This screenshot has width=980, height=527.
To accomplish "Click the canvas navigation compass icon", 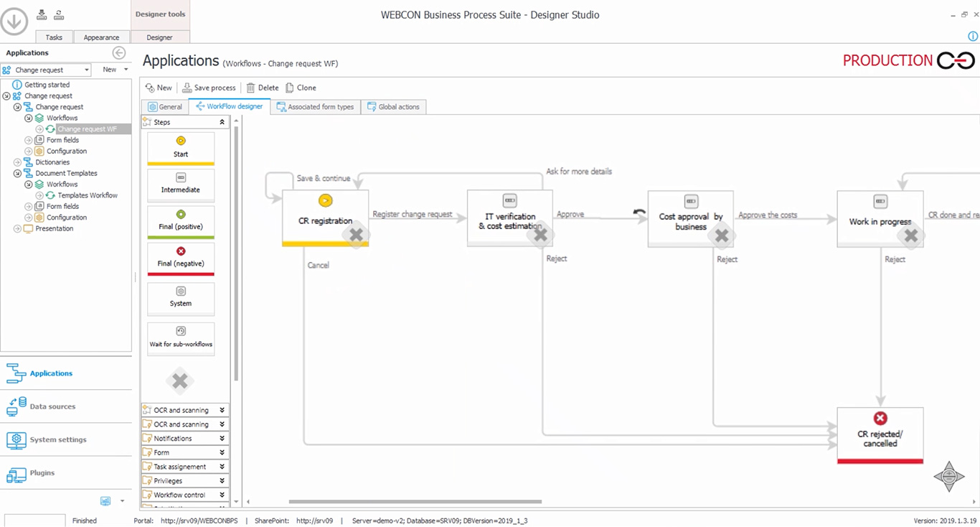I will click(948, 476).
